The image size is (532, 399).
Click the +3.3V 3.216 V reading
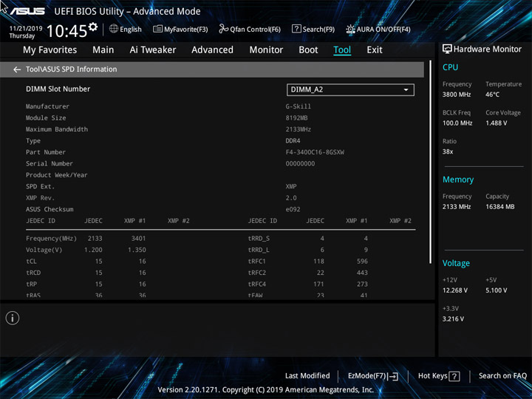[x=453, y=319]
